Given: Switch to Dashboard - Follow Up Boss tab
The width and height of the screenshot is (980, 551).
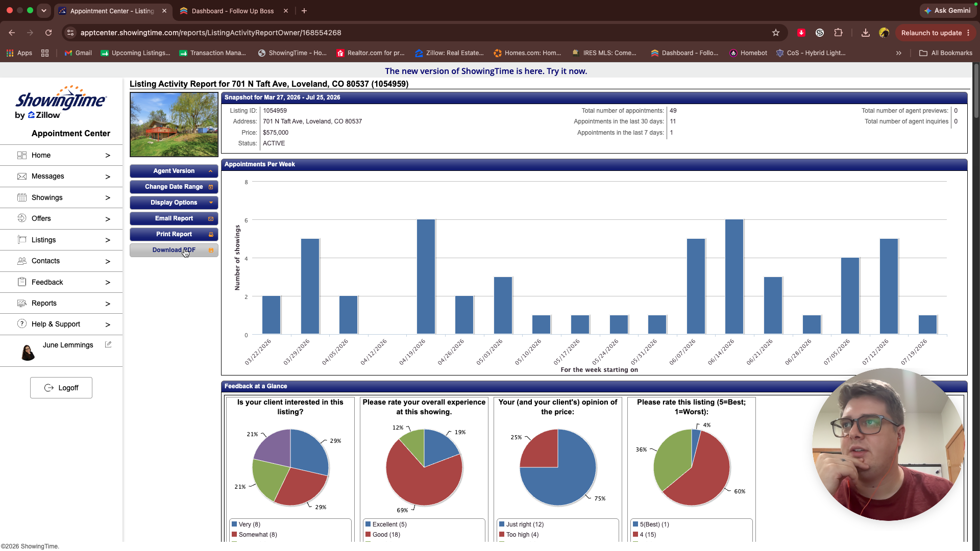Looking at the screenshot, I should tap(233, 11).
